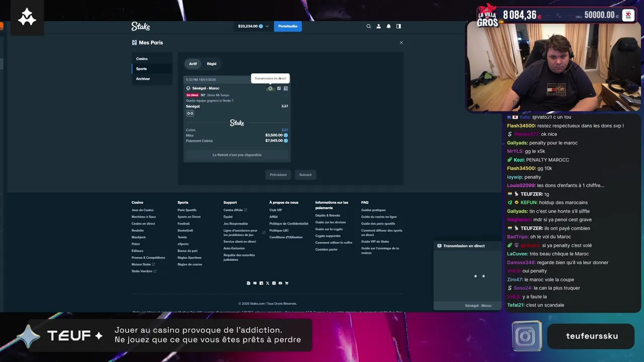The image size is (644, 362).
Task: Open the YouTube icon in footer
Action: 280,283
